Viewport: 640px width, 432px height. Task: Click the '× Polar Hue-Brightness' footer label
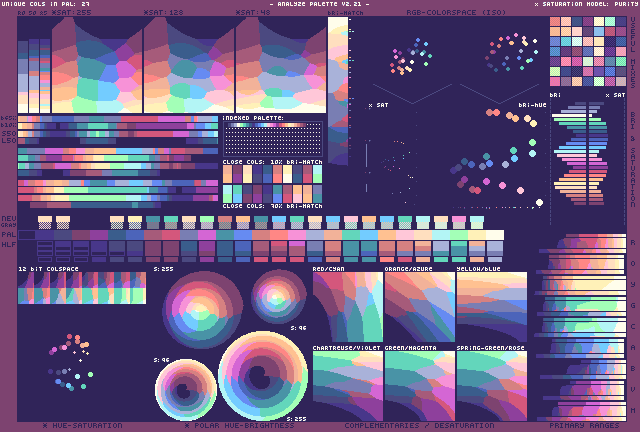click(239, 425)
